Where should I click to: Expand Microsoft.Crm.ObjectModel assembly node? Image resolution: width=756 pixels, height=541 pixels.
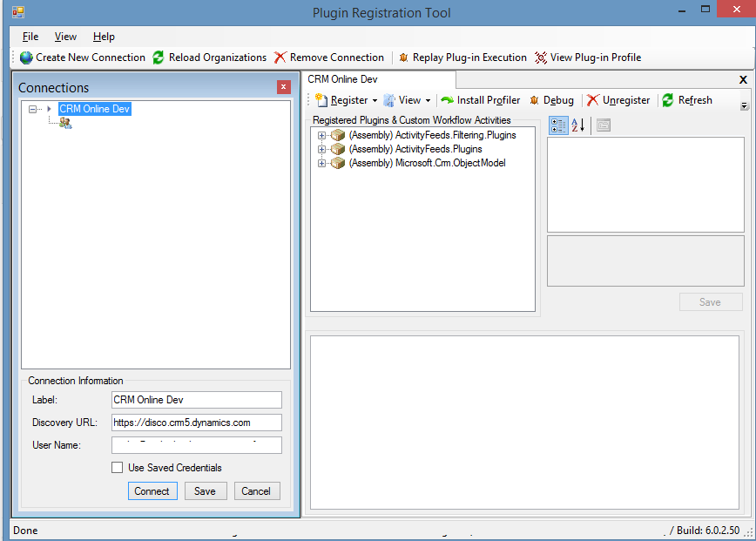pyautogui.click(x=321, y=163)
